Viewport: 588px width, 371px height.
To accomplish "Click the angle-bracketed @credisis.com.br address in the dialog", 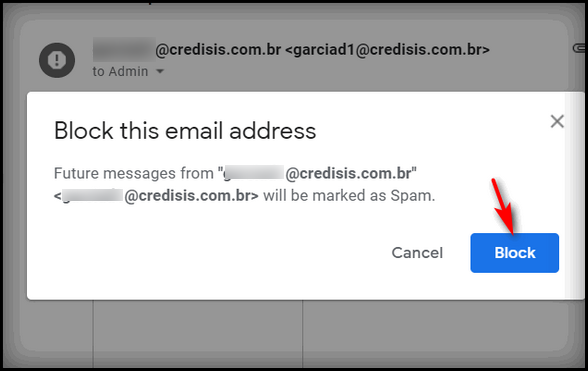I will [156, 196].
